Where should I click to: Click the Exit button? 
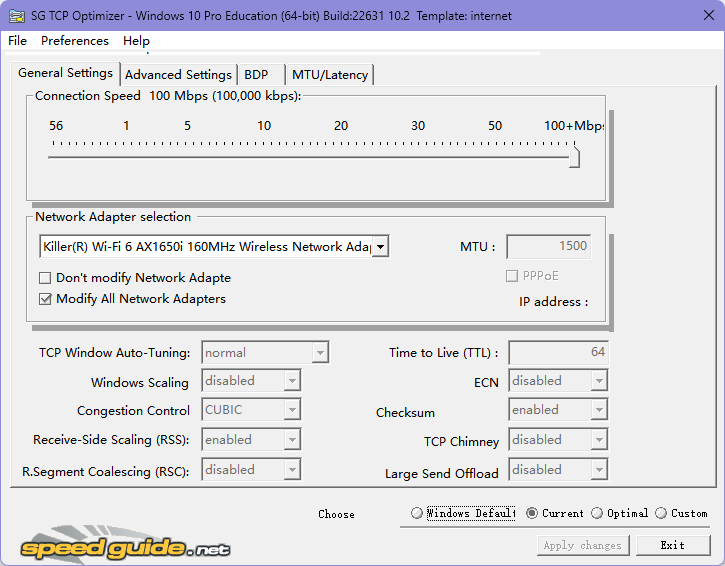[673, 545]
